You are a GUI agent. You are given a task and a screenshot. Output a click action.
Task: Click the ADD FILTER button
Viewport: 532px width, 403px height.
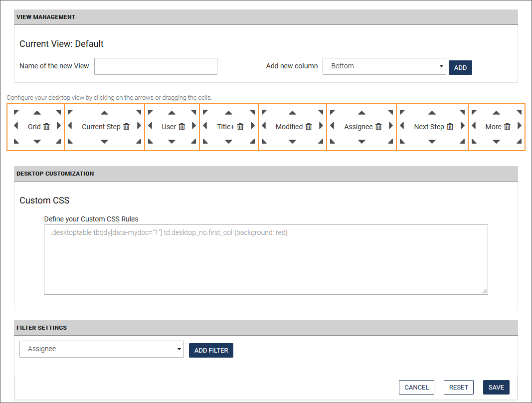point(211,350)
